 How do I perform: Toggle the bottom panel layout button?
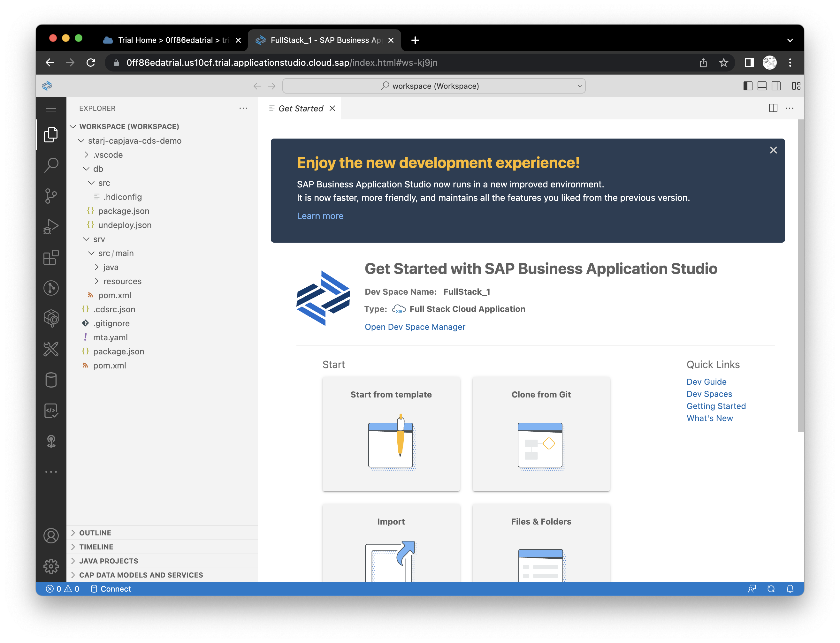[762, 86]
